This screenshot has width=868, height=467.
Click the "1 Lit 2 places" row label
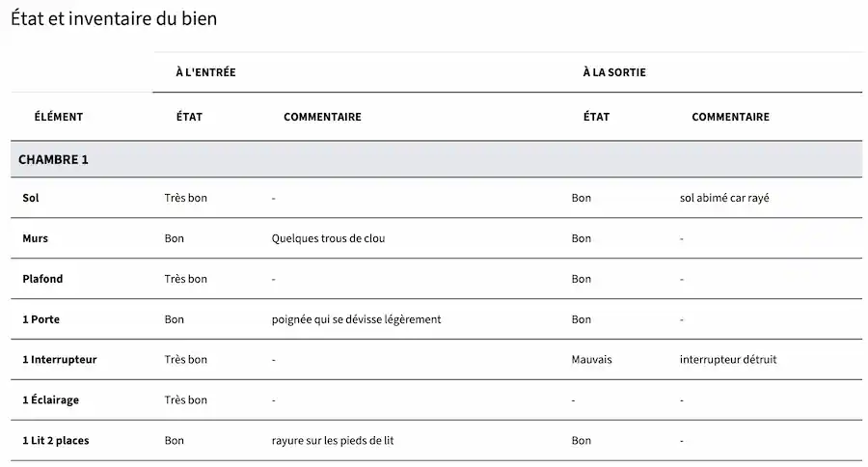[x=55, y=441]
